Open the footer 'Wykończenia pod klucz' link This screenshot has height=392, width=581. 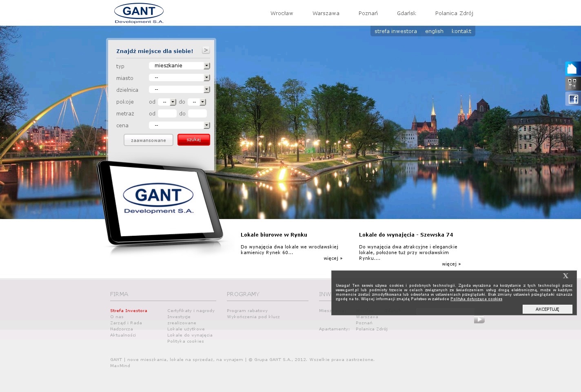(253, 317)
